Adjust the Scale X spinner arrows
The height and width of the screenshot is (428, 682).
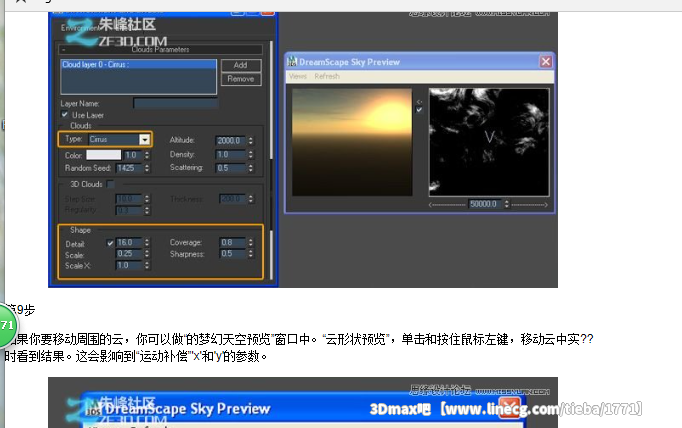tap(147, 265)
